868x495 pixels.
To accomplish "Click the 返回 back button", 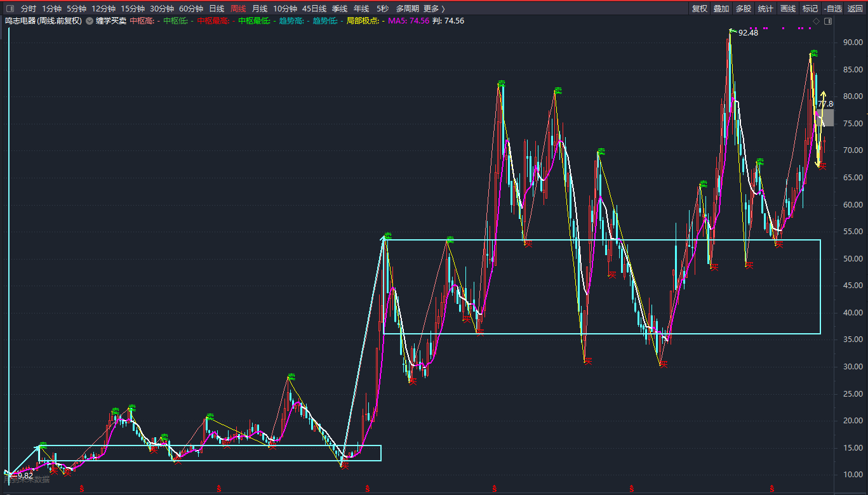I will pos(855,9).
